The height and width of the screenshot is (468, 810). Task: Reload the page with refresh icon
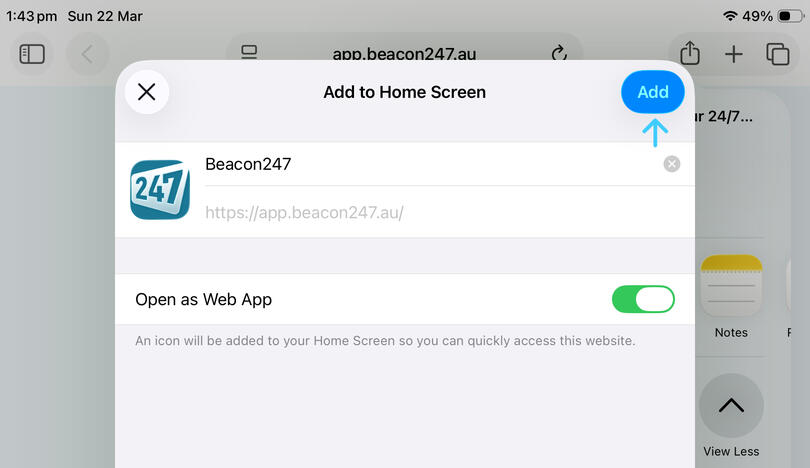coord(559,53)
